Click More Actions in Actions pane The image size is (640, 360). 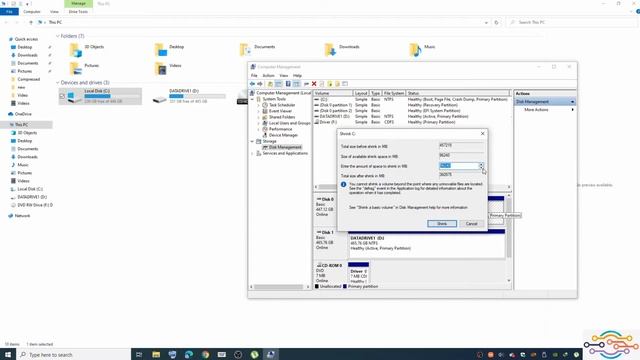(x=536, y=110)
